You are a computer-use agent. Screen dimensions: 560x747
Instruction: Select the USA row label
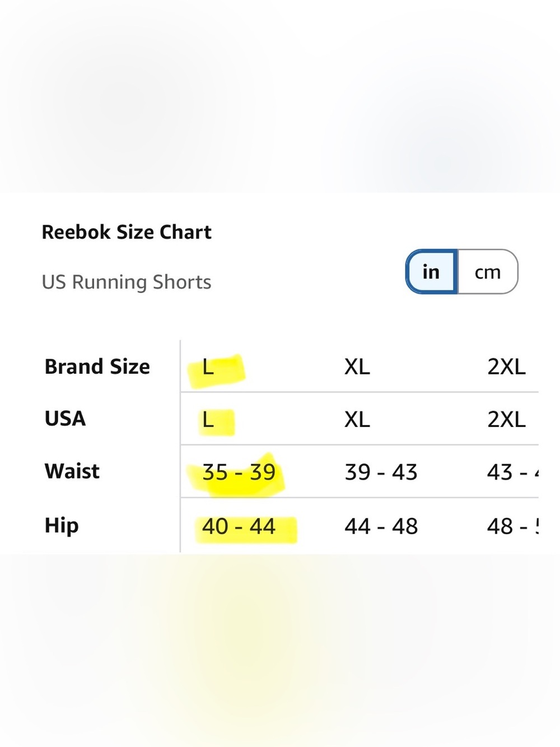point(66,419)
